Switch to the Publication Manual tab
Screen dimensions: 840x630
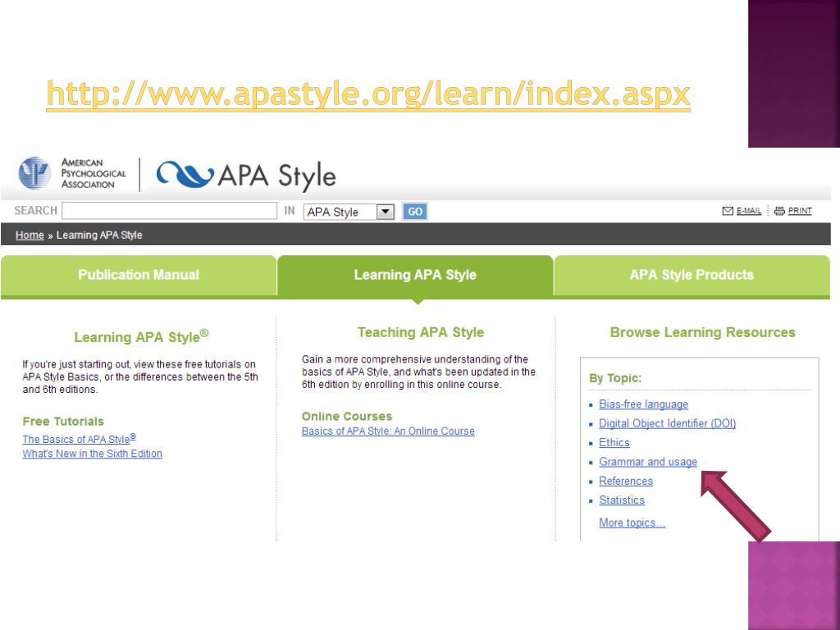(139, 276)
